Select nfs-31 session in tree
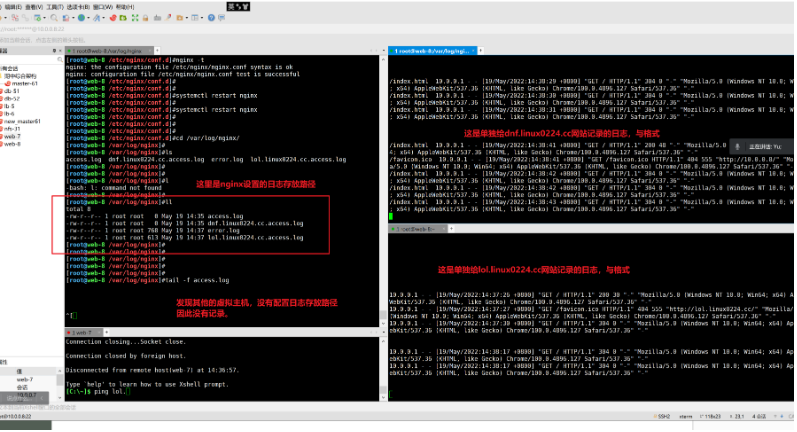This screenshot has height=432, width=797. pos(10,129)
